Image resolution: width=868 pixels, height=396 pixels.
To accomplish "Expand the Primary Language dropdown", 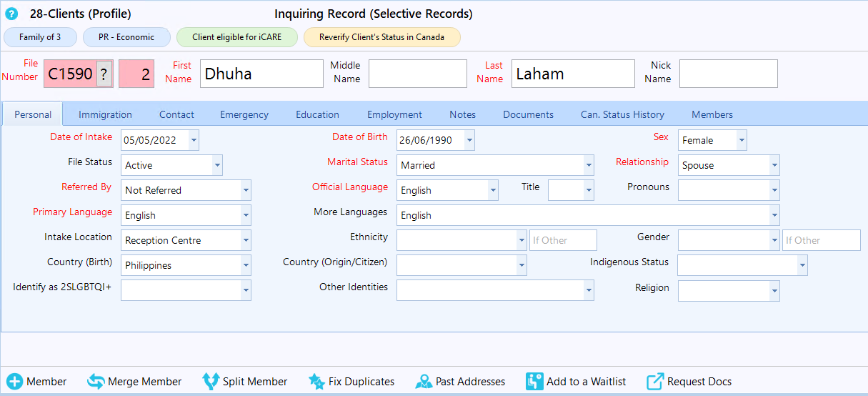I will click(x=246, y=215).
